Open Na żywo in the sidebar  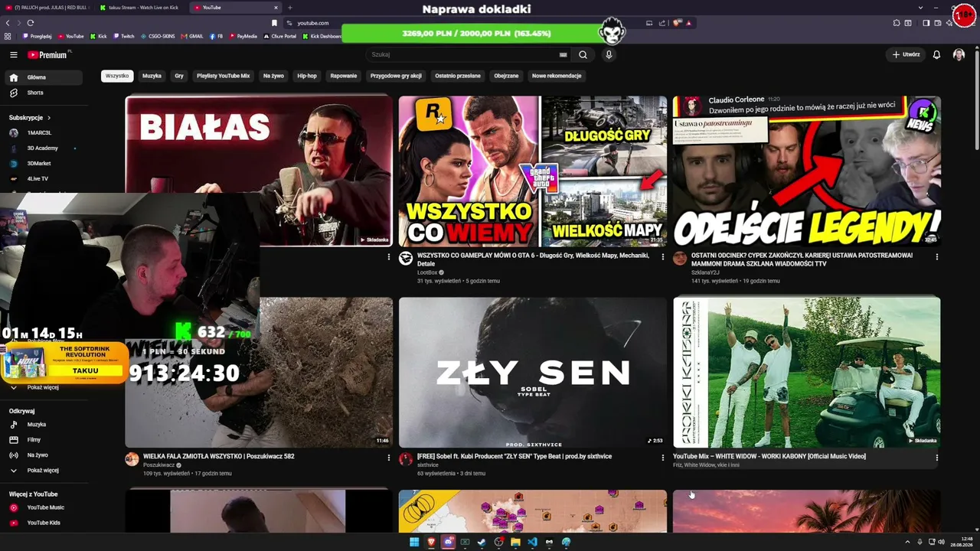click(x=44, y=455)
